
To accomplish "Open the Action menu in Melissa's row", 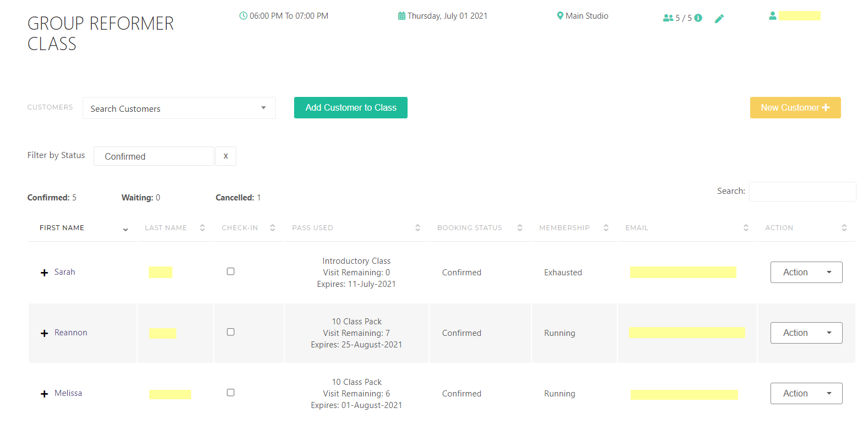I will pyautogui.click(x=806, y=394).
